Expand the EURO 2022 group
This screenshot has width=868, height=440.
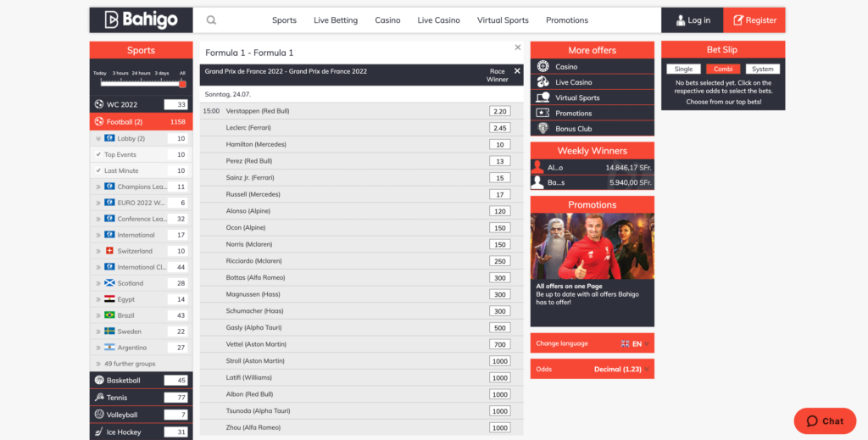click(x=98, y=203)
